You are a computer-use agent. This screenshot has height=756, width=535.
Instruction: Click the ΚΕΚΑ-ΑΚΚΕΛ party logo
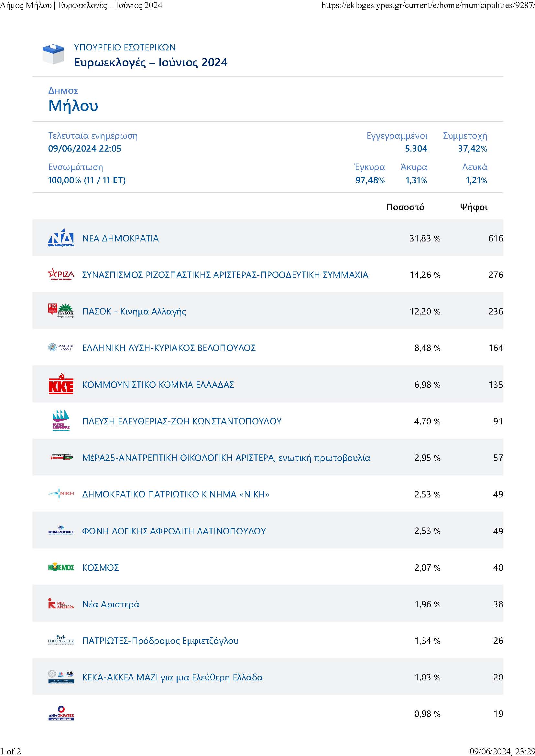pyautogui.click(x=61, y=677)
